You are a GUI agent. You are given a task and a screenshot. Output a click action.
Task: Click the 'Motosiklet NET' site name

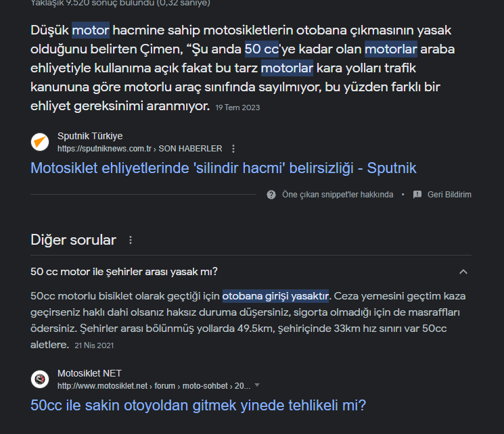(89, 373)
